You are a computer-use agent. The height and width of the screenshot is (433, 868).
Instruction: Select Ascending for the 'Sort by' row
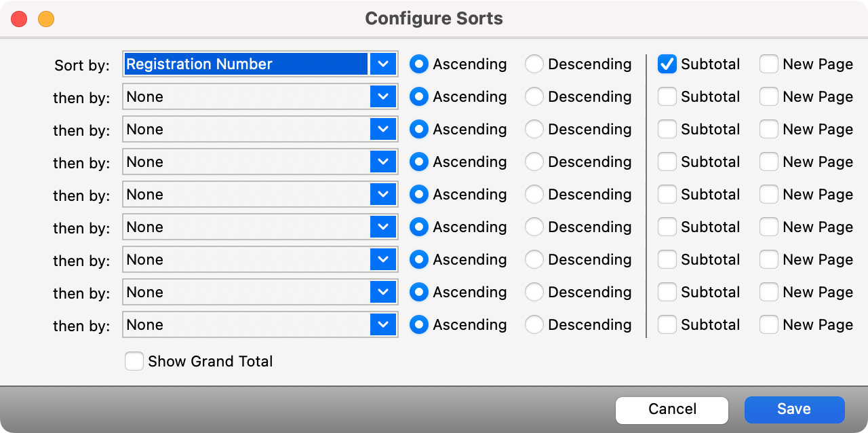[x=419, y=64]
